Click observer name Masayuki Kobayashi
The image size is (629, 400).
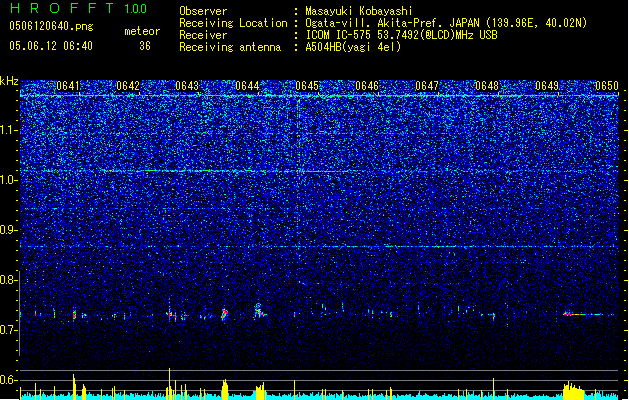click(359, 11)
